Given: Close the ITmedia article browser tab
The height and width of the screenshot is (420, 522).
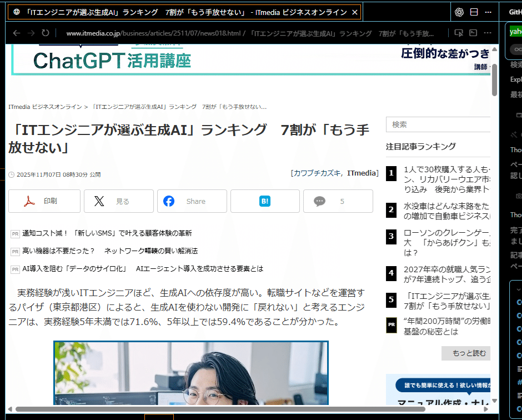Looking at the screenshot, I should (x=355, y=12).
